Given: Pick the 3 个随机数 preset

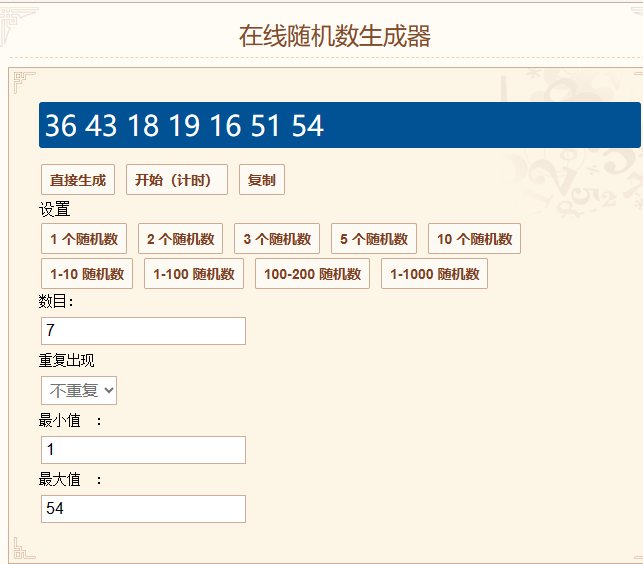Looking at the screenshot, I should 277,239.
